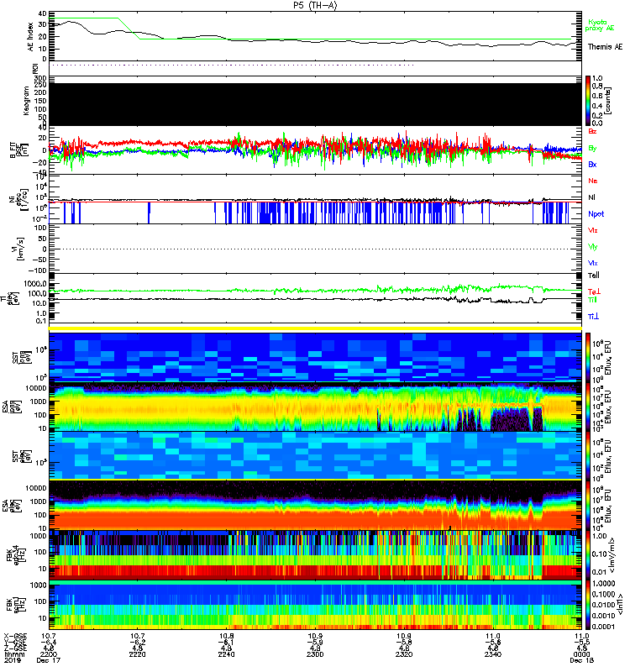This screenshot has width=630, height=672.
Task: Click inside the Vi velocity plot panel
Action: [315, 249]
